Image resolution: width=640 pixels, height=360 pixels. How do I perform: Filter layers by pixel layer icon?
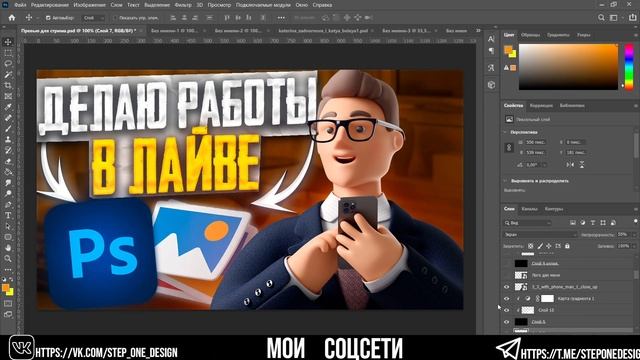(573, 222)
